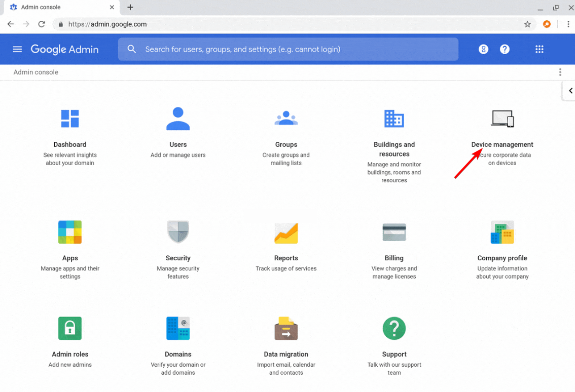Go back to the previous page
The height and width of the screenshot is (392, 575).
(11, 24)
